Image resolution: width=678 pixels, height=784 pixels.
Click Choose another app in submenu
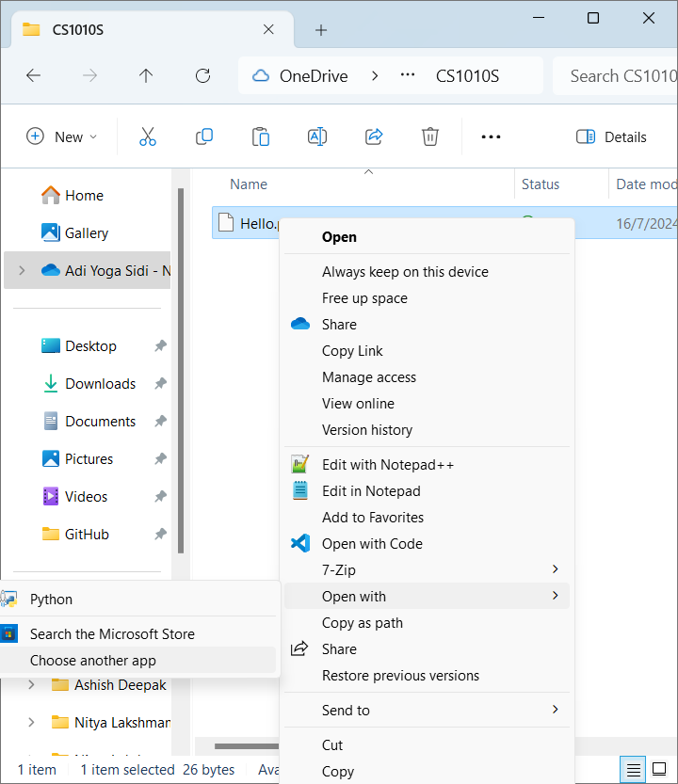[x=93, y=661]
